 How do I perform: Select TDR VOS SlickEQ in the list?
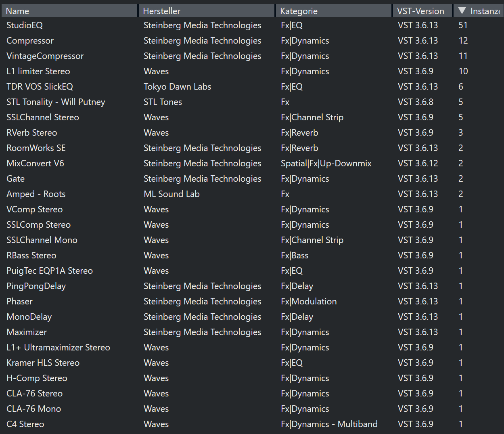(x=40, y=87)
